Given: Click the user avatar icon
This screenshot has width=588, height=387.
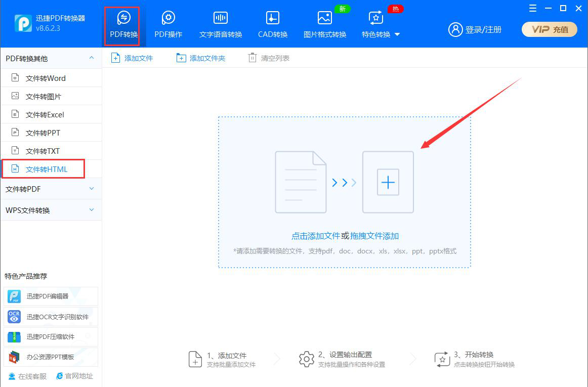Looking at the screenshot, I should point(455,29).
